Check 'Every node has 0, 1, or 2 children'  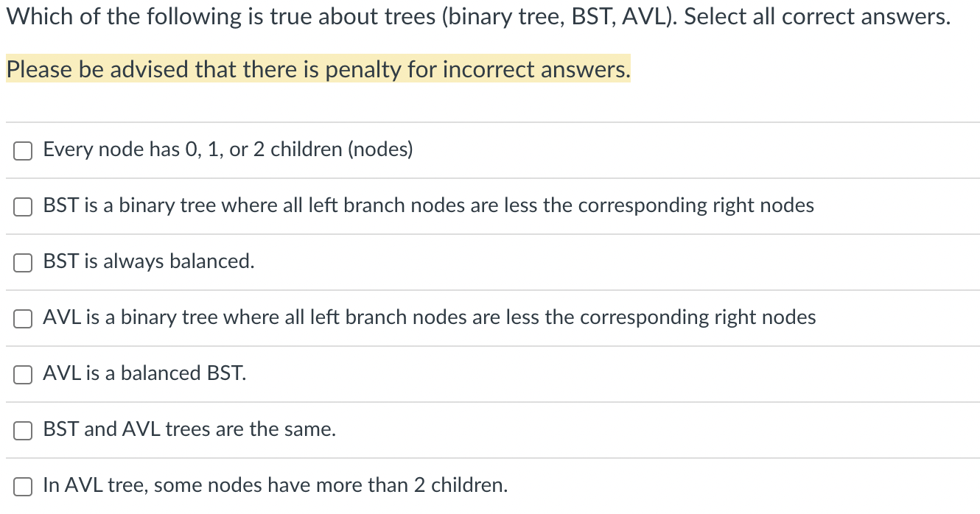coord(22,150)
